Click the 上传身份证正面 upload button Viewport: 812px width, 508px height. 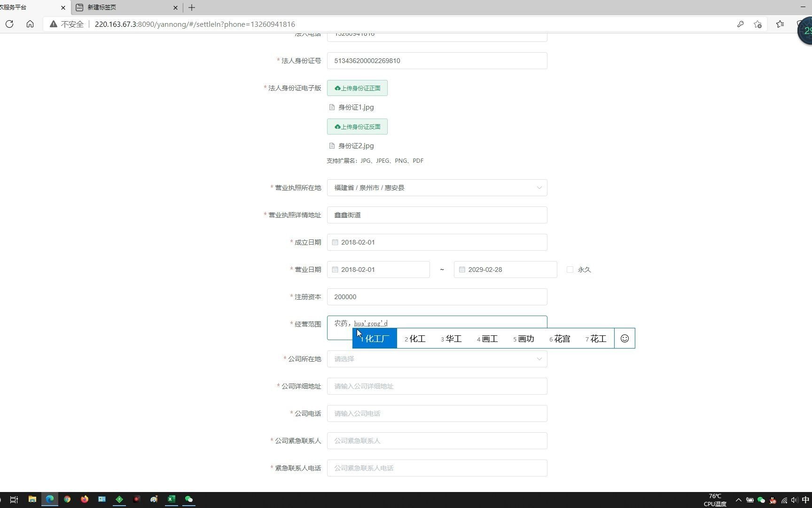click(357, 88)
